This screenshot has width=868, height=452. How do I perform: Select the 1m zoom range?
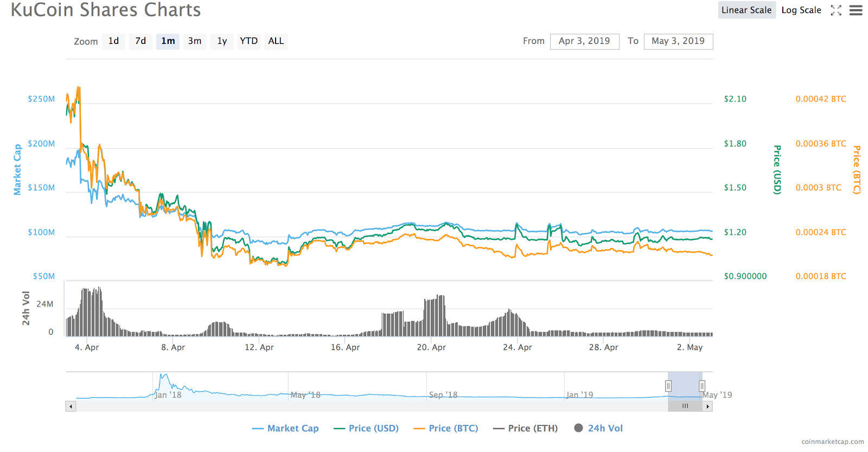168,41
